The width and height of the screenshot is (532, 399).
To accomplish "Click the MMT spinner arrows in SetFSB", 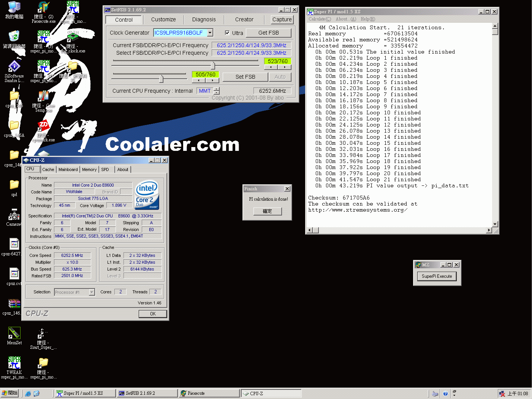I will pyautogui.click(x=217, y=91).
